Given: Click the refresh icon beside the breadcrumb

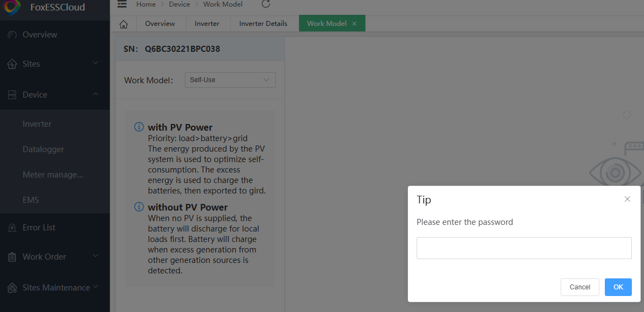Looking at the screenshot, I should pyautogui.click(x=265, y=4).
